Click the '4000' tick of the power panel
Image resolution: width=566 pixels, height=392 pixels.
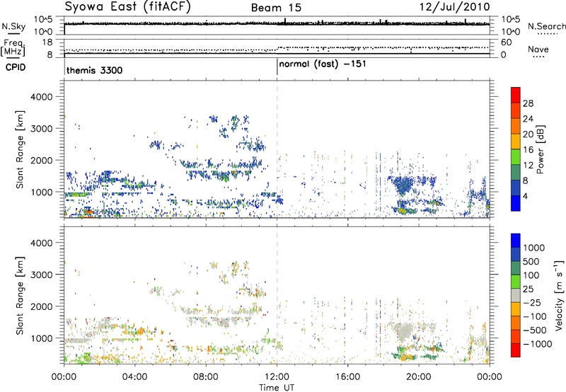[41, 97]
